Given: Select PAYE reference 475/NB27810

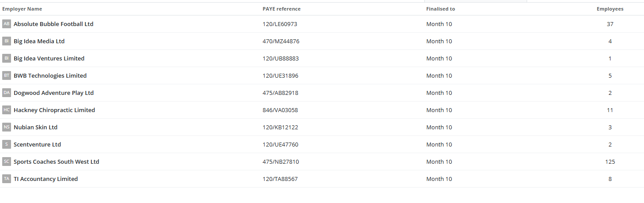Looking at the screenshot, I should pos(281,162).
